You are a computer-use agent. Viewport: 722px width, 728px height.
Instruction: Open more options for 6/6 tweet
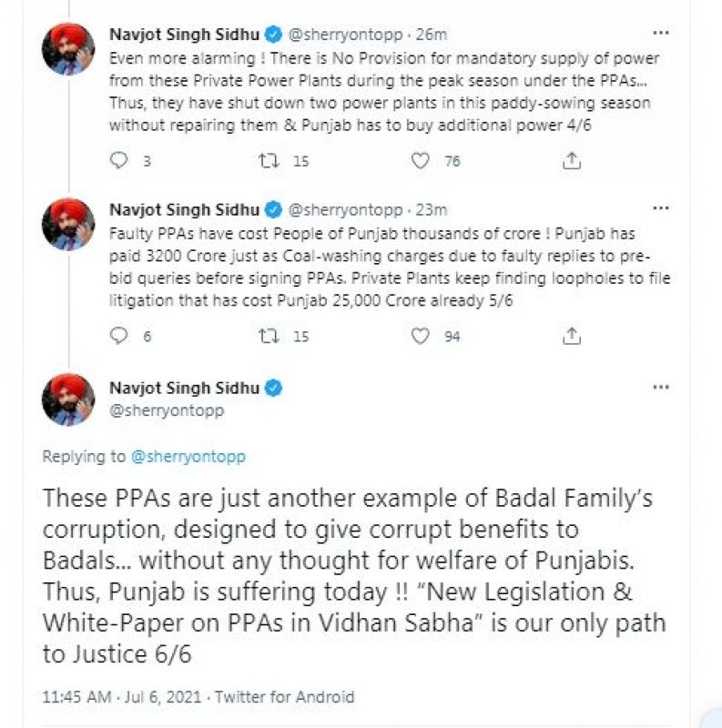coord(661,388)
